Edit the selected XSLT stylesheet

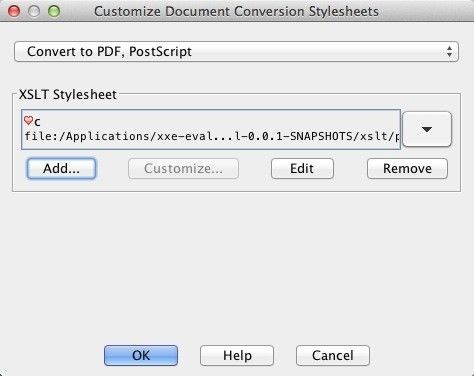pyautogui.click(x=302, y=168)
